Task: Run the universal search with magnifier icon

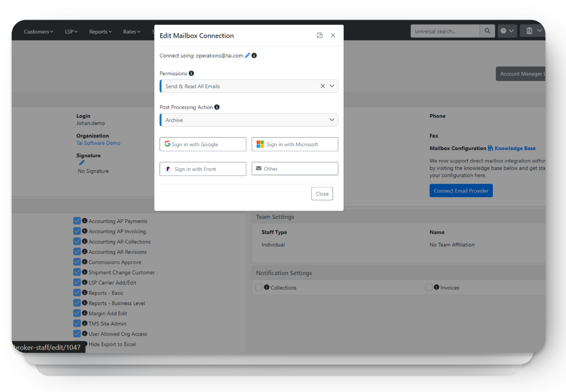Action: coord(487,31)
